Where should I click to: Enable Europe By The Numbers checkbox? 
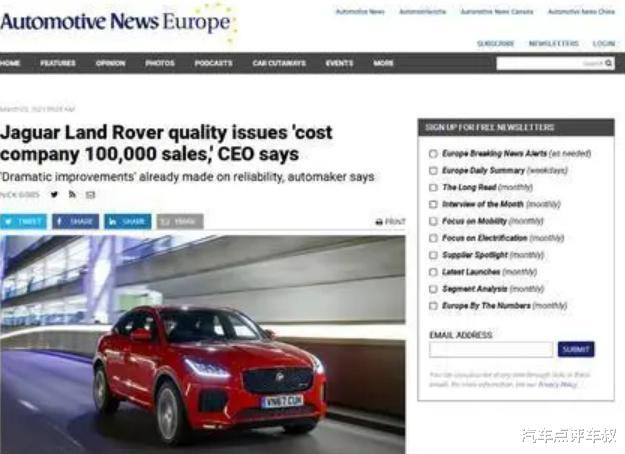coord(433,306)
